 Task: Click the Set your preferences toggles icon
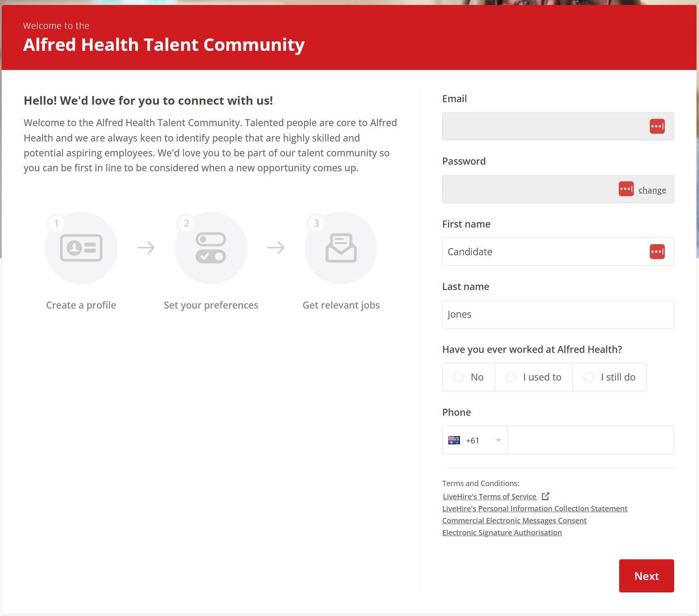(x=211, y=248)
